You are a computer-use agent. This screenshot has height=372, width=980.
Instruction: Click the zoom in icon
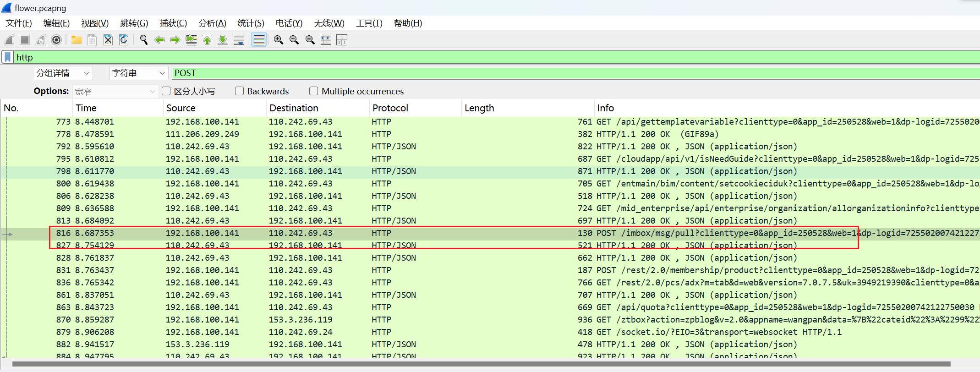pyautogui.click(x=278, y=40)
